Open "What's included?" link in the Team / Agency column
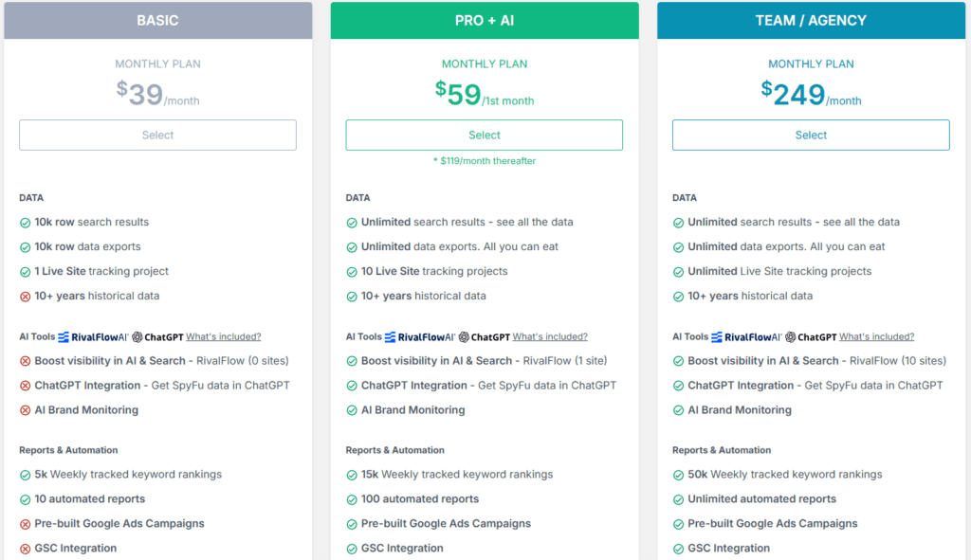This screenshot has height=560, width=971. pyautogui.click(x=875, y=336)
